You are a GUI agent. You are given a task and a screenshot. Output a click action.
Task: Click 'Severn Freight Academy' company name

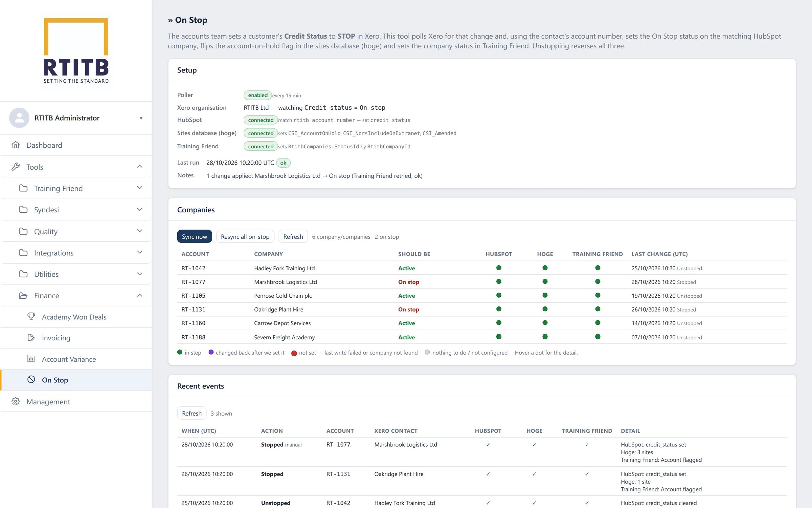[284, 337]
